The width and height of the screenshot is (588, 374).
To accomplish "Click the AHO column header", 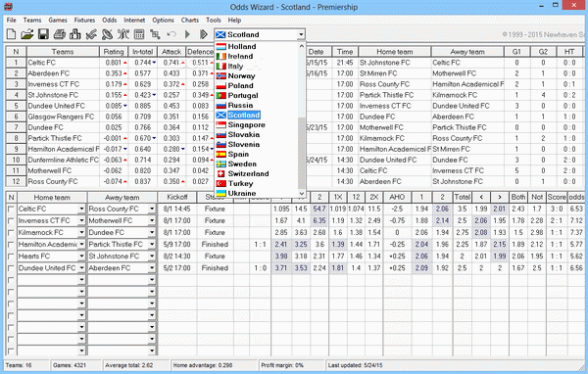I will coord(397,197).
